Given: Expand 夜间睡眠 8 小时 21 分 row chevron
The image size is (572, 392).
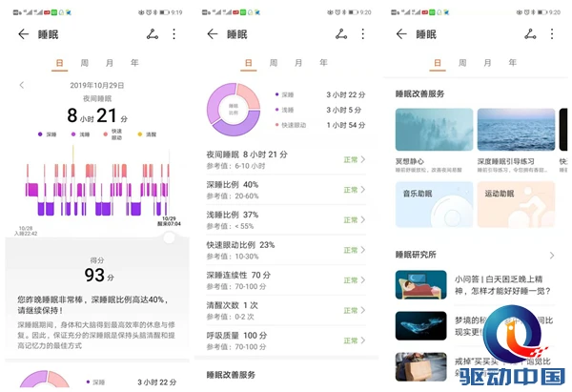Looking at the screenshot, I should click(363, 159).
